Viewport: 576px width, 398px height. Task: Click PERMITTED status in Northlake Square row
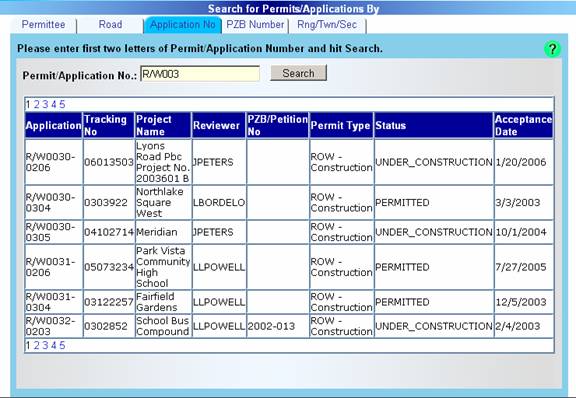tap(402, 202)
